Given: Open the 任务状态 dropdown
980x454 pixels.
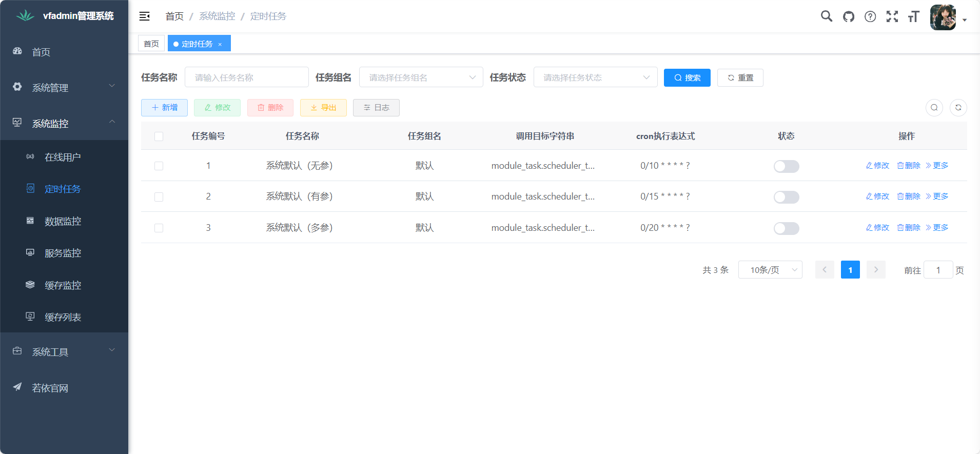Looking at the screenshot, I should [595, 77].
